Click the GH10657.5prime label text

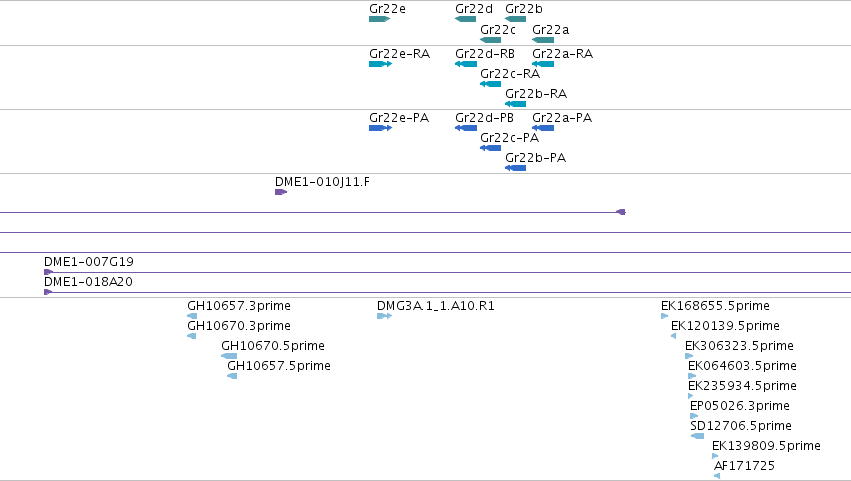pyautogui.click(x=279, y=366)
